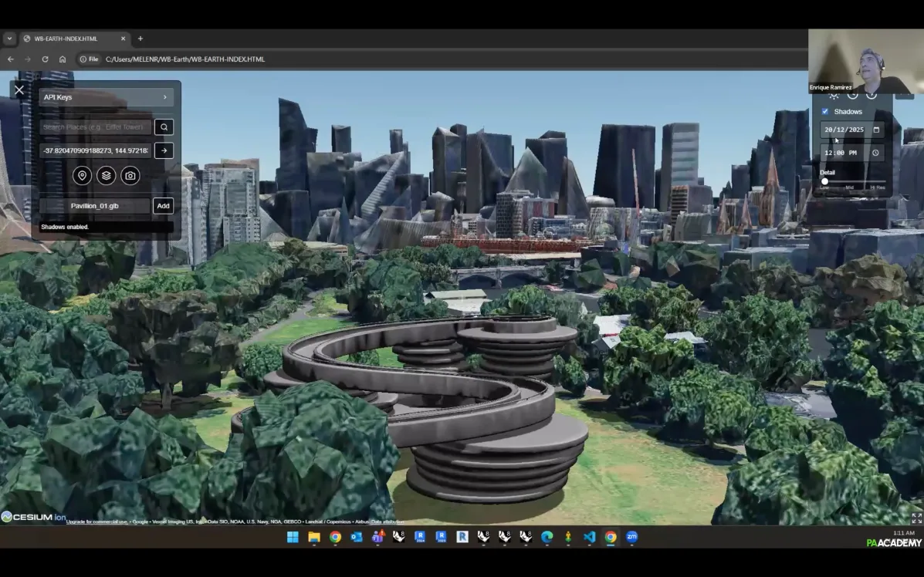Close the left control panel with X
This screenshot has width=924, height=577.
click(19, 90)
